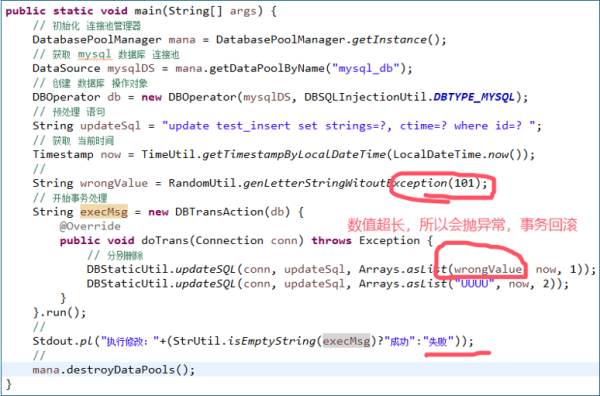The width and height of the screenshot is (600, 396).
Task: Click the 'DBOperator db' declaration type
Action: click(66, 97)
